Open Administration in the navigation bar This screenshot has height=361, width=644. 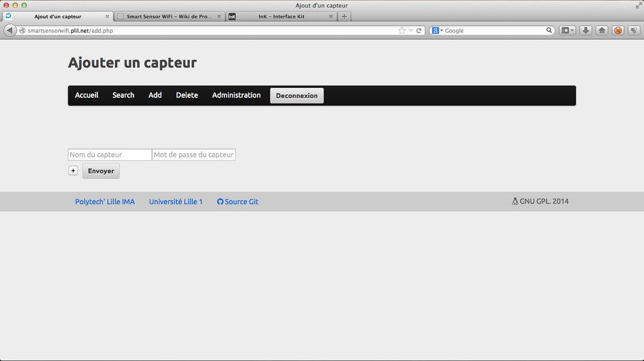pos(236,95)
